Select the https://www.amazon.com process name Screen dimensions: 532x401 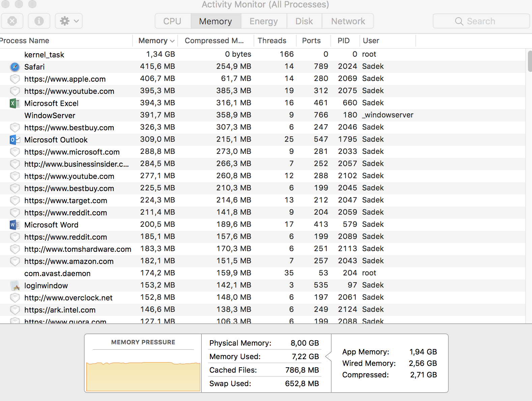coord(69,261)
